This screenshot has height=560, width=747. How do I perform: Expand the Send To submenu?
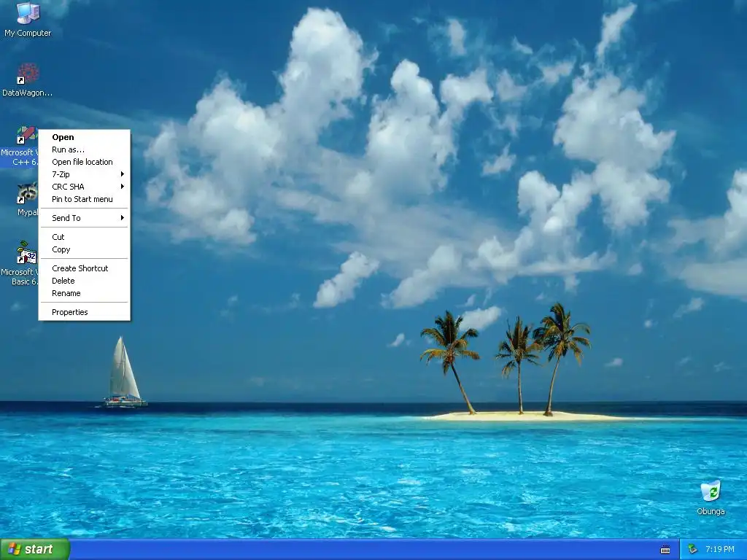click(85, 218)
